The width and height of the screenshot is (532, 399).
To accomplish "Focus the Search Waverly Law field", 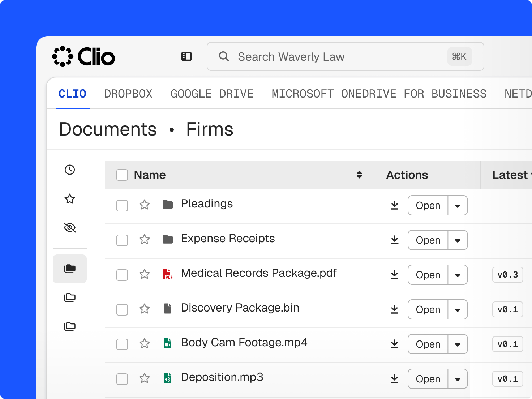I will [x=345, y=56].
